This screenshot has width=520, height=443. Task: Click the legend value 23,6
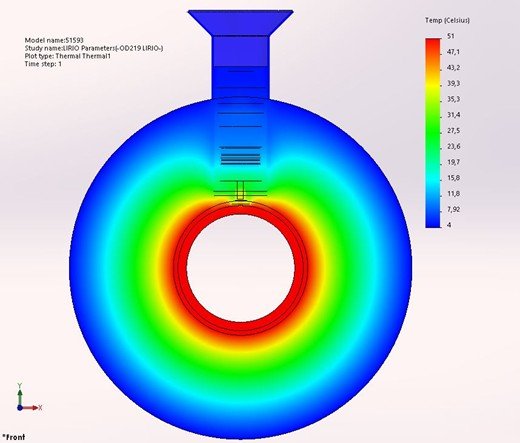(x=453, y=146)
